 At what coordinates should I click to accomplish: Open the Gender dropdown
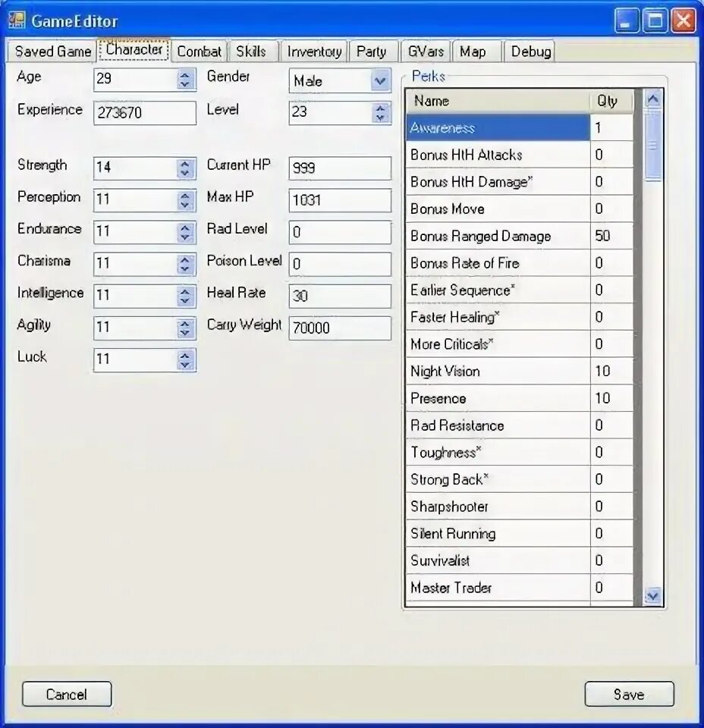click(x=379, y=81)
